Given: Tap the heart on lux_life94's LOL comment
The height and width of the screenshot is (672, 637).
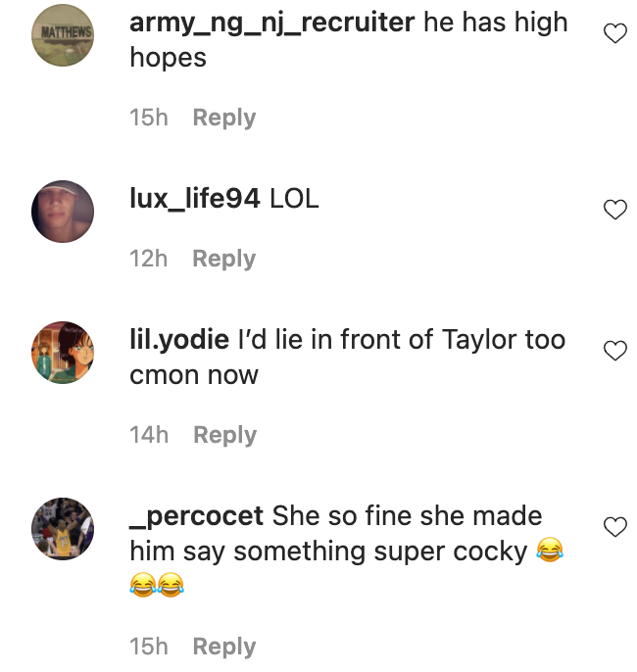Looking at the screenshot, I should [614, 210].
